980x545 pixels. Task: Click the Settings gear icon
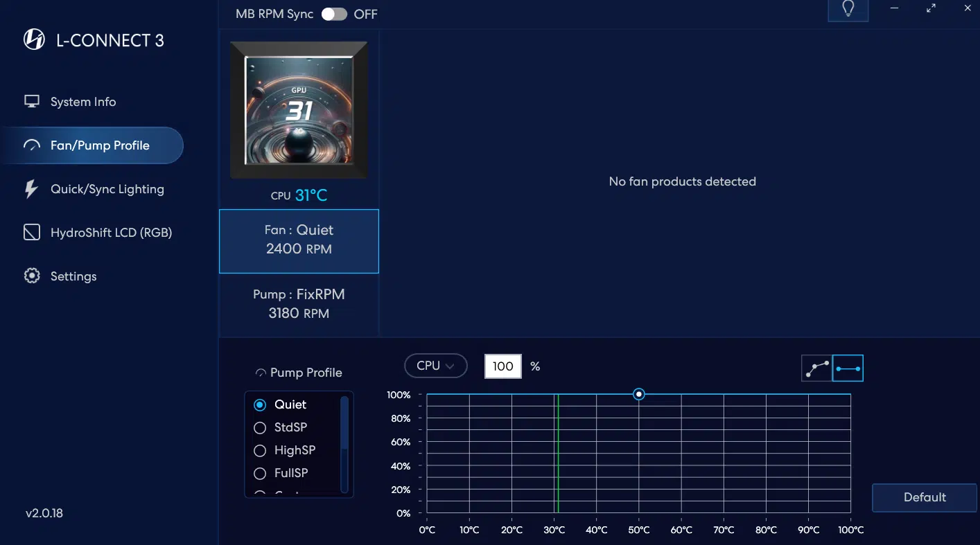point(32,276)
